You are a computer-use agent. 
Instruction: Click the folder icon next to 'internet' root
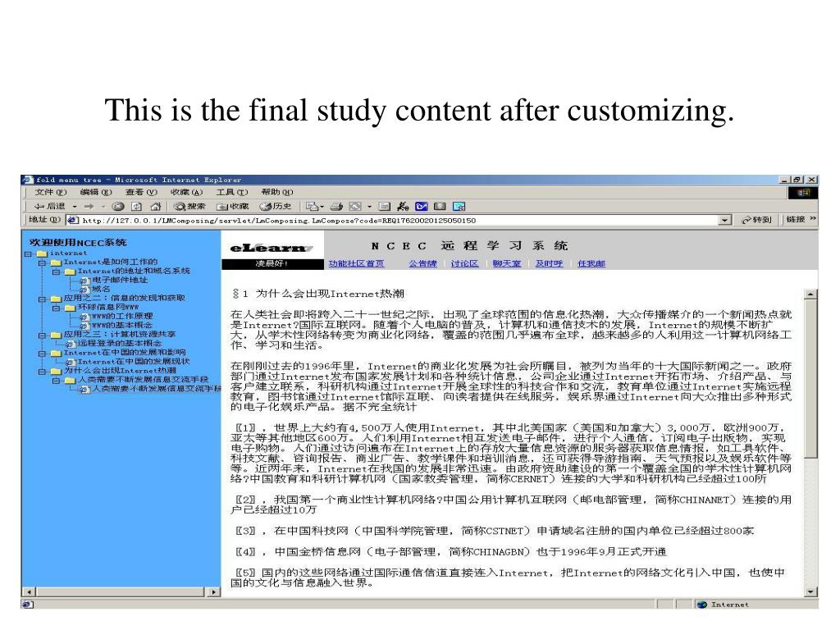tap(43, 253)
